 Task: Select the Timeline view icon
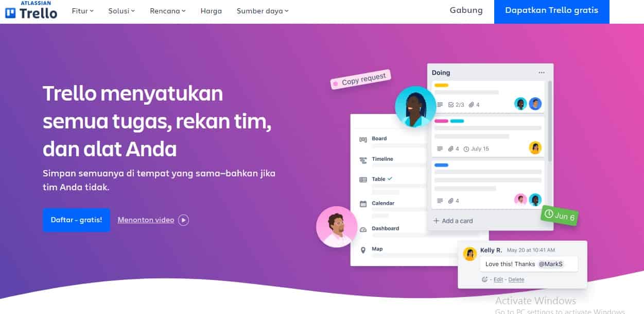tap(363, 160)
